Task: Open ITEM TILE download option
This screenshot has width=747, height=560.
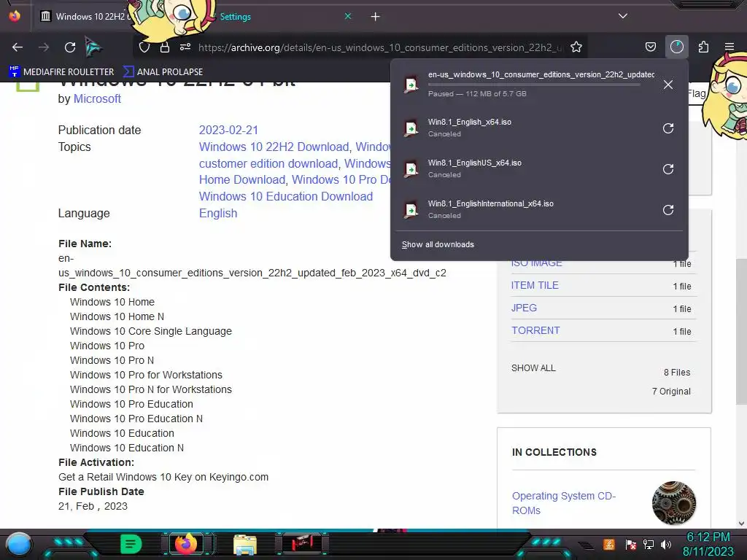Action: (x=535, y=285)
